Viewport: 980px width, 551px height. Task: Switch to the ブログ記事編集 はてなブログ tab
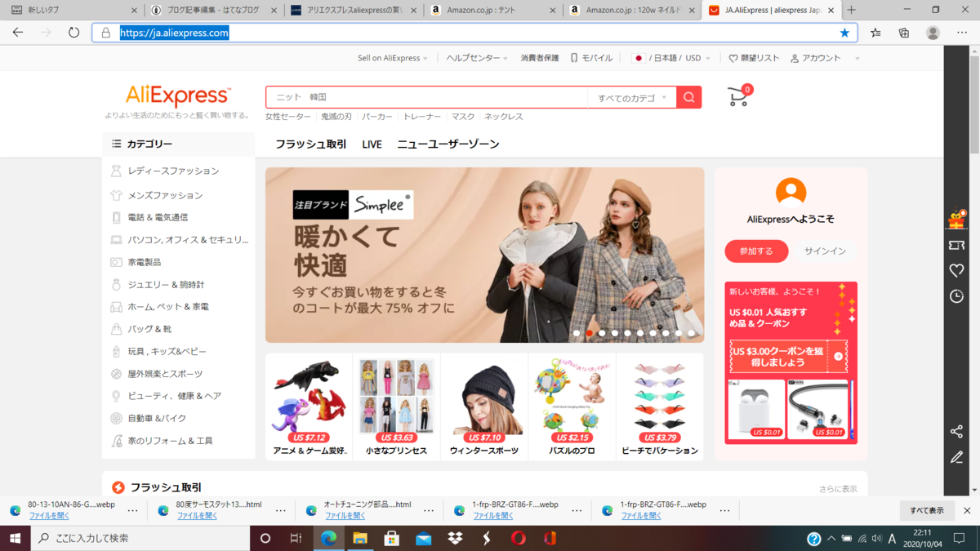pos(213,10)
